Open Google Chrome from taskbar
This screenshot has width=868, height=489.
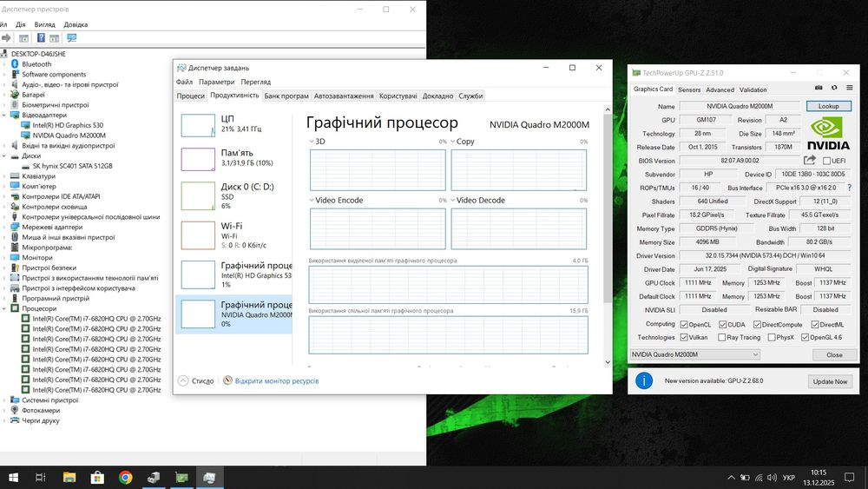126,478
